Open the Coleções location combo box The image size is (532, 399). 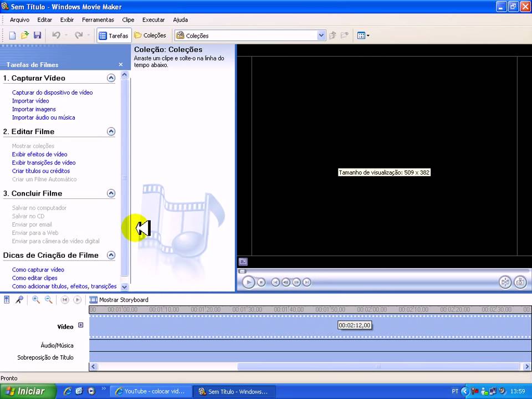(x=250, y=35)
